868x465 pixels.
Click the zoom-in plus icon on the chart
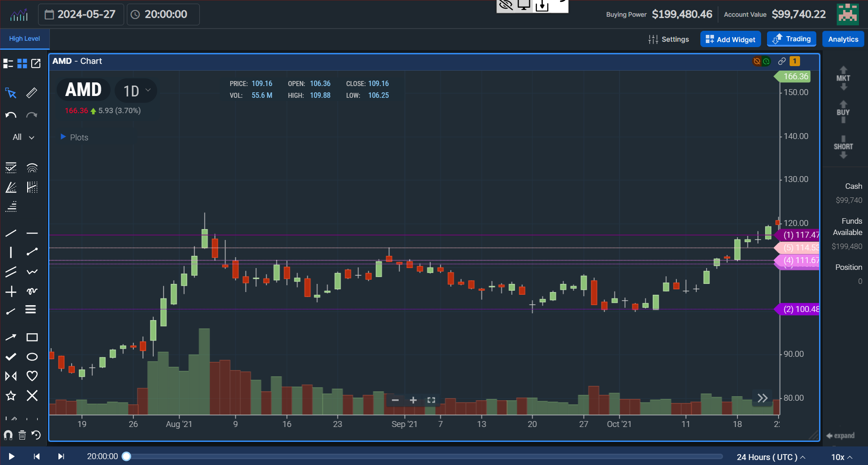point(413,400)
